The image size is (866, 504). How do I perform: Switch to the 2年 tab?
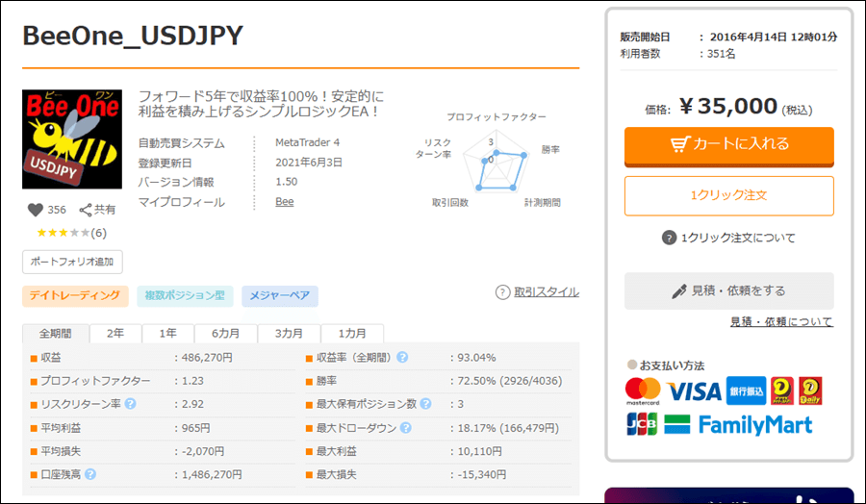[115, 334]
